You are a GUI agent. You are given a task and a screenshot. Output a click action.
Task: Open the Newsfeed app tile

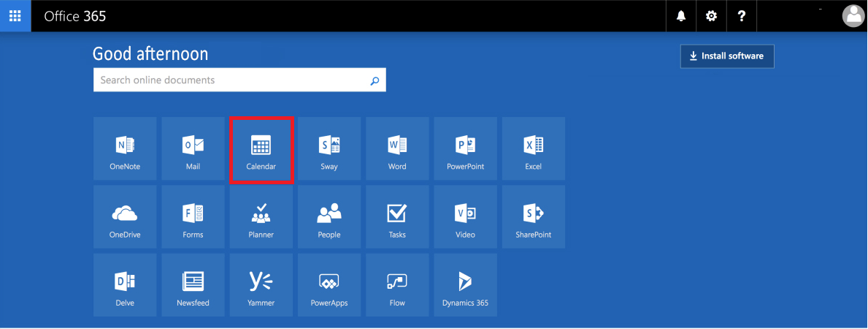coord(193,285)
